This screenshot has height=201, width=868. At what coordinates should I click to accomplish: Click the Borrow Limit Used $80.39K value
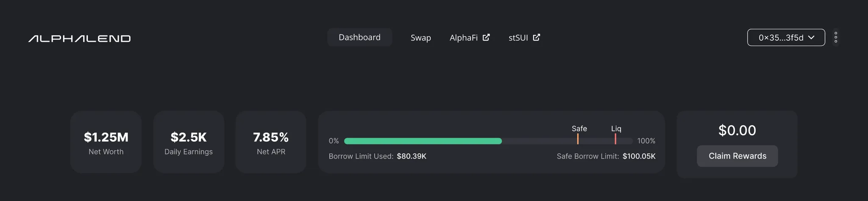click(x=412, y=156)
